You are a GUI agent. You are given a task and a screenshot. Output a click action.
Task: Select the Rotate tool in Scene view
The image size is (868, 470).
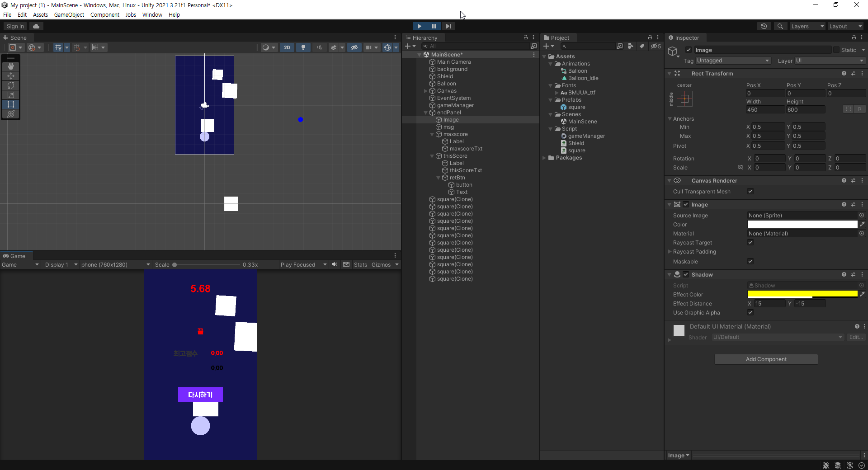click(x=11, y=85)
